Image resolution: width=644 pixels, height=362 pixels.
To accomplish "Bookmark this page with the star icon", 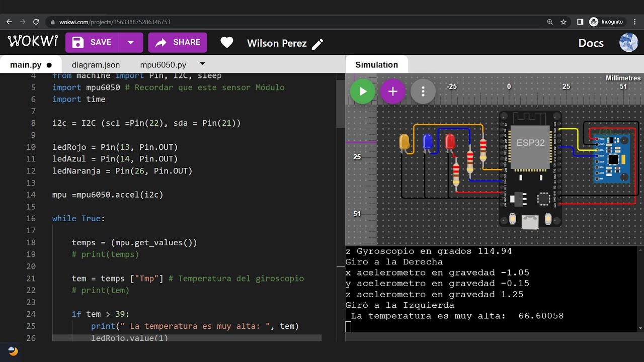I will point(563,22).
